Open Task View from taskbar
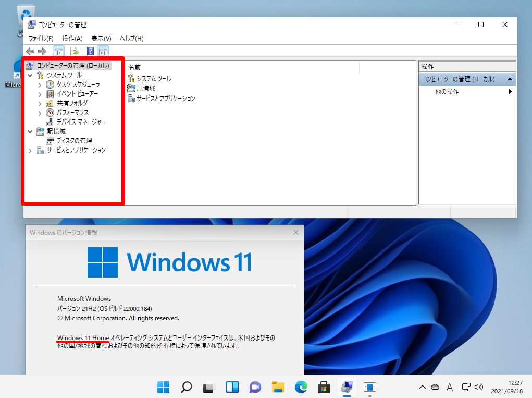The image size is (532, 398). click(209, 387)
